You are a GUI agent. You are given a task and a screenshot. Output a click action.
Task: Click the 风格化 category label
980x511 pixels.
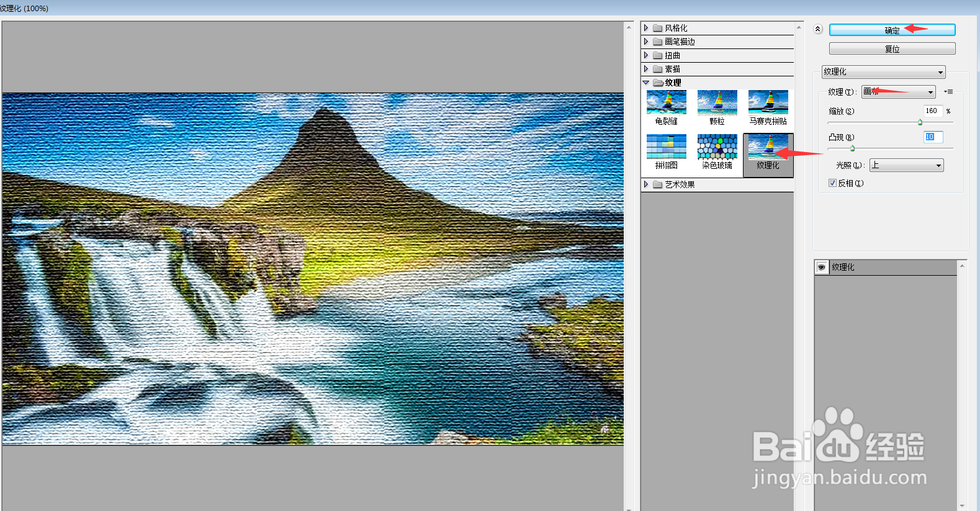coord(676,28)
